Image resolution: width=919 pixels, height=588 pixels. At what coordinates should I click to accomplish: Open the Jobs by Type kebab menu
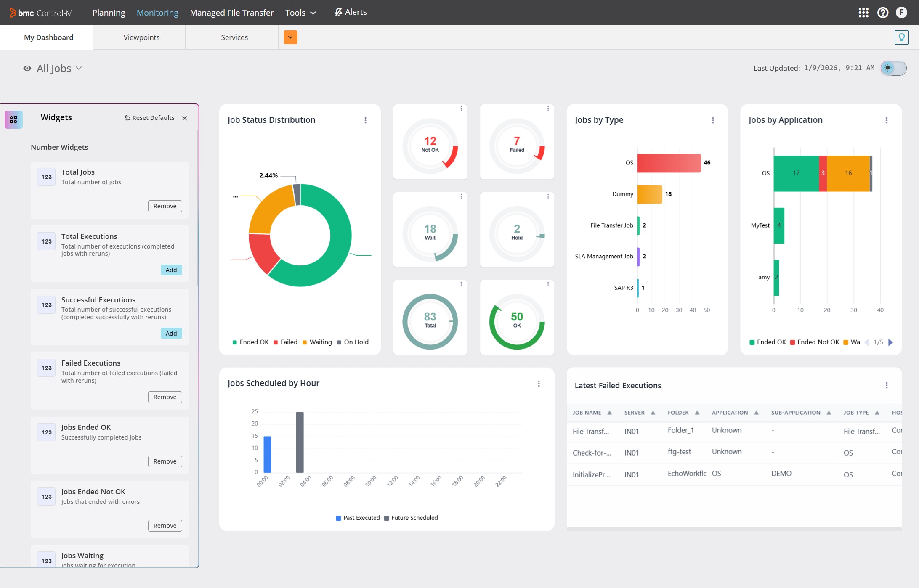pyautogui.click(x=713, y=120)
